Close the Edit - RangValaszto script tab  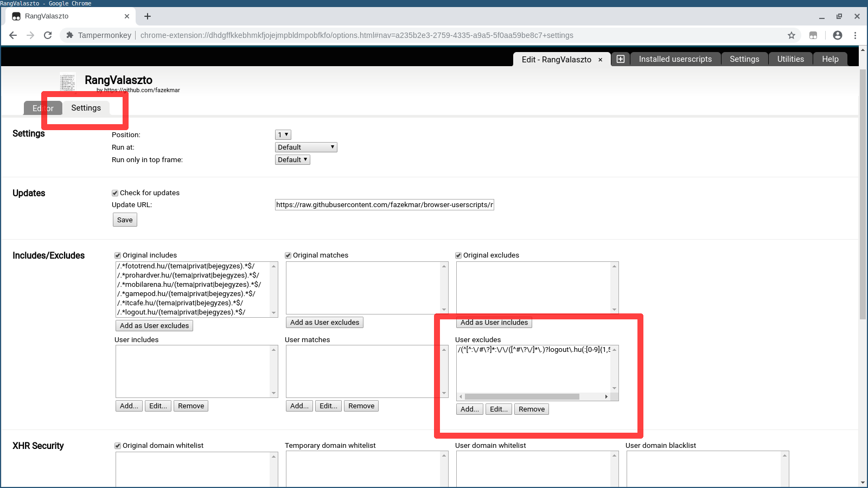point(601,60)
